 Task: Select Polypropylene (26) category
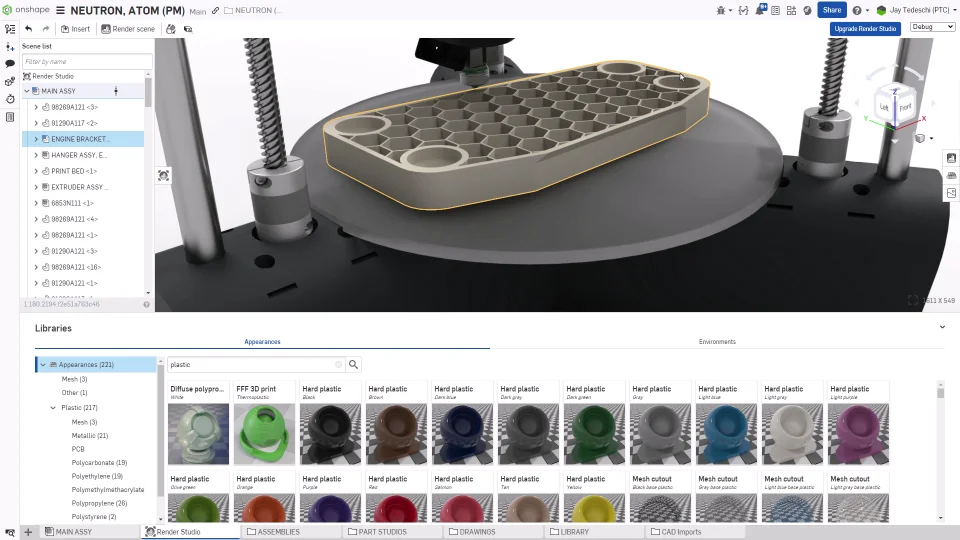[99, 503]
